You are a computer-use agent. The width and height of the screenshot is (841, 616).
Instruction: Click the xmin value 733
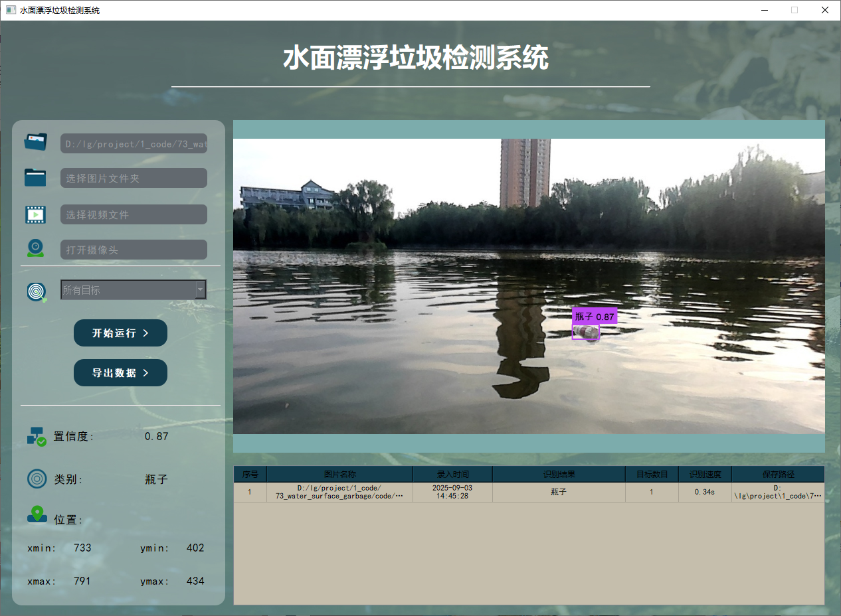point(82,548)
